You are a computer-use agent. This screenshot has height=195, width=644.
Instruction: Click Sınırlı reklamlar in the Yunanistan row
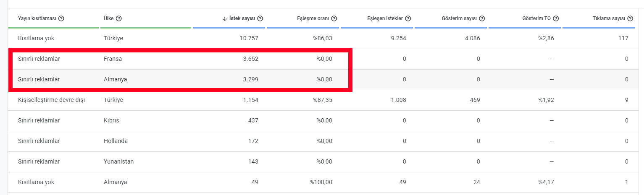click(39, 161)
